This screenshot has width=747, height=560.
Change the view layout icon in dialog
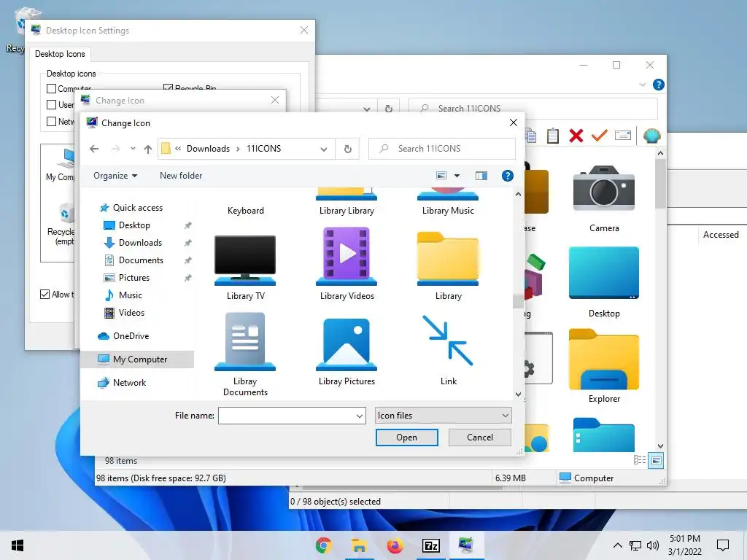441,176
